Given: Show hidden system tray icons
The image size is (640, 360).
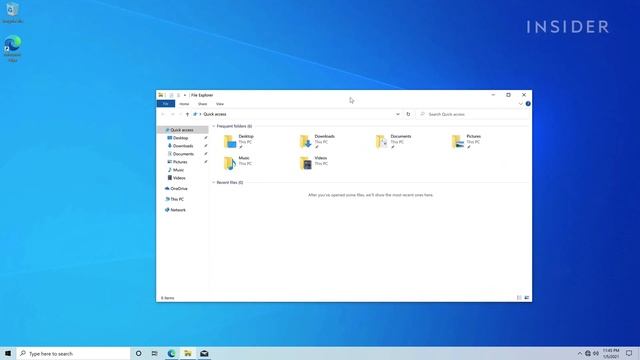Looking at the screenshot, I should (580, 353).
